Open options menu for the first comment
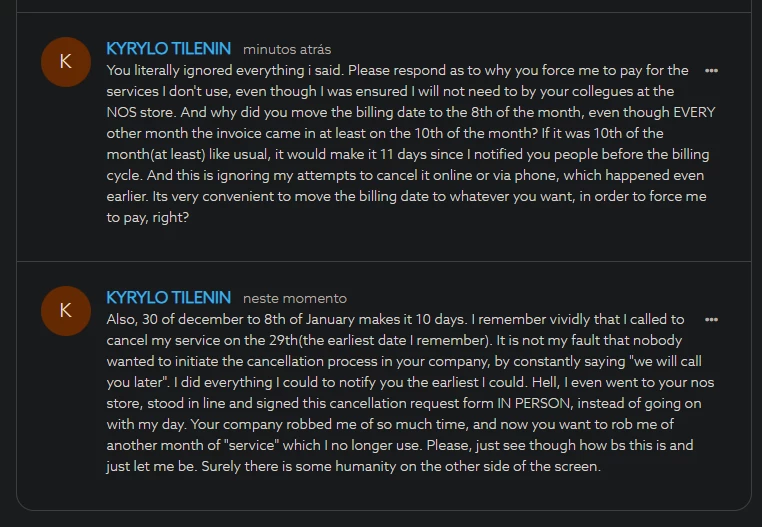762x527 pixels. 711,71
